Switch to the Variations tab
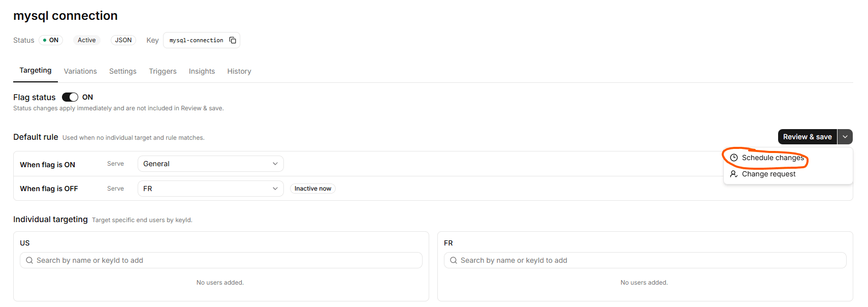This screenshot has width=868, height=307. [80, 71]
